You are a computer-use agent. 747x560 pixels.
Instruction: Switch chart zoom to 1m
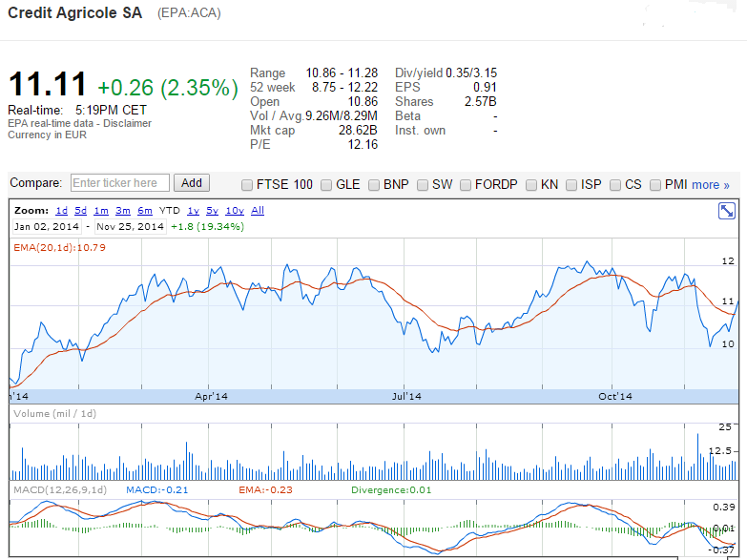pos(101,211)
